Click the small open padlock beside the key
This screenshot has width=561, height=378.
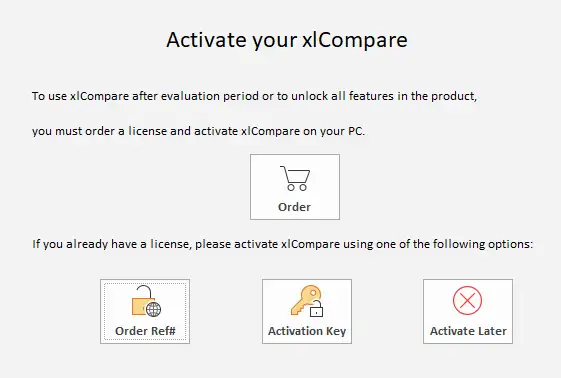click(316, 309)
